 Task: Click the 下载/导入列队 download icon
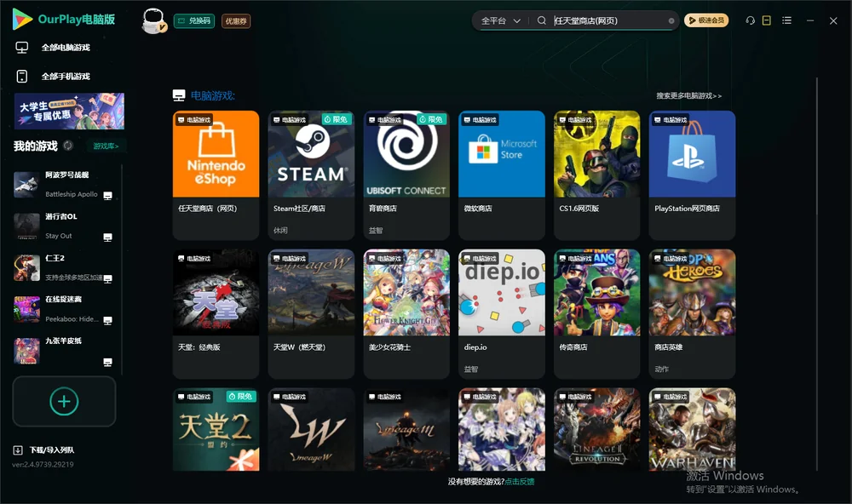pos(18,450)
